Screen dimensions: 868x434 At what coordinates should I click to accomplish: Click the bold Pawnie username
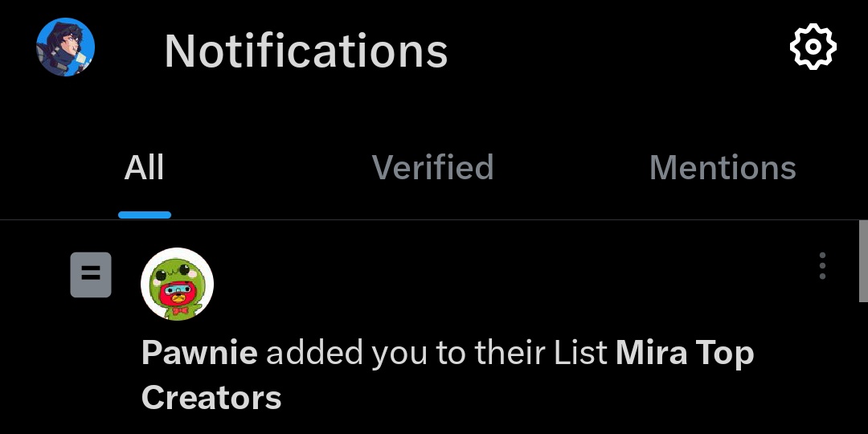click(199, 353)
